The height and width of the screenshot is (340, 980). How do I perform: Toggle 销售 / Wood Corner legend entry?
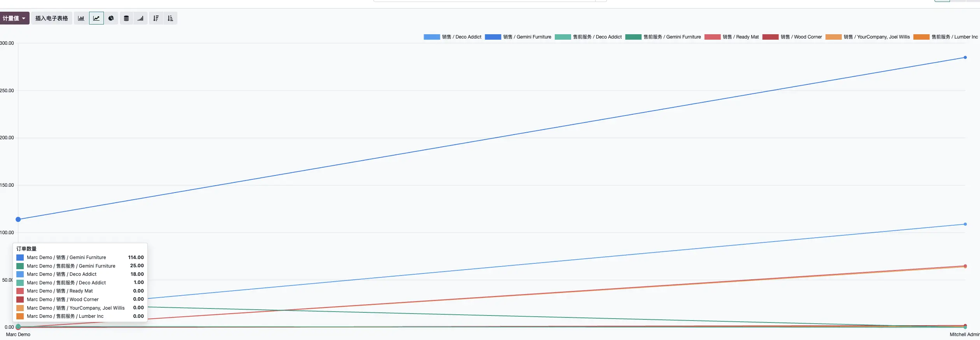792,37
